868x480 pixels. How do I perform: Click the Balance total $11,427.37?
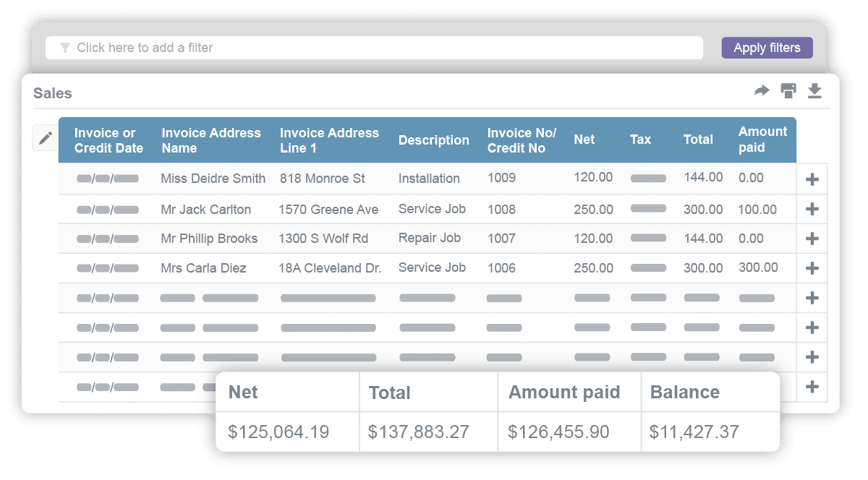pos(694,432)
